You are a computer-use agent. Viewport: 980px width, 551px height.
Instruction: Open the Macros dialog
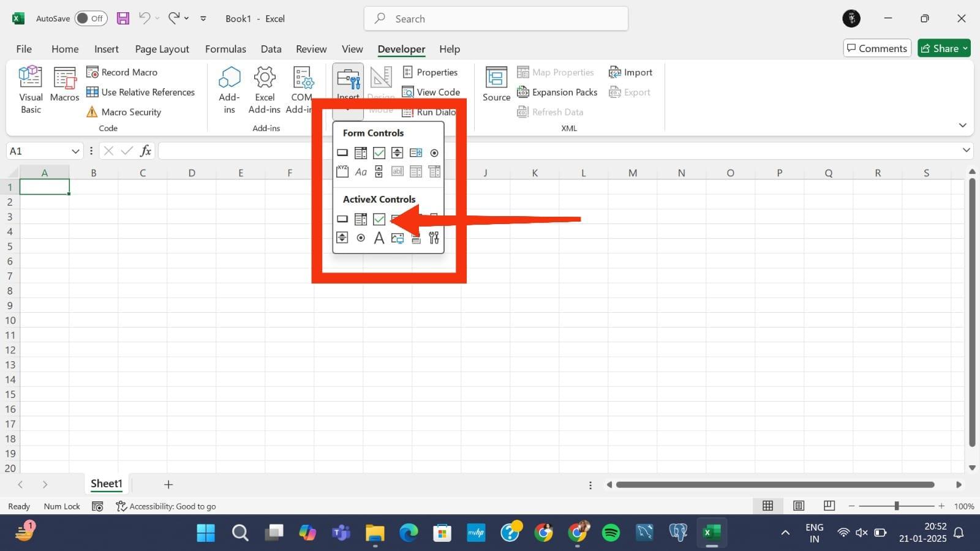(64, 84)
